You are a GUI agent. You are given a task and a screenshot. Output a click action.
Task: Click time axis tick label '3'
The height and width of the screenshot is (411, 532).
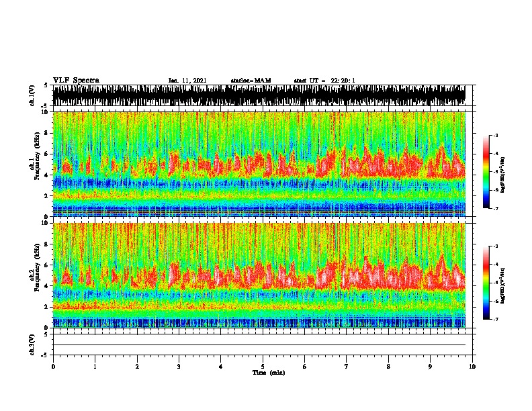pos(179,367)
